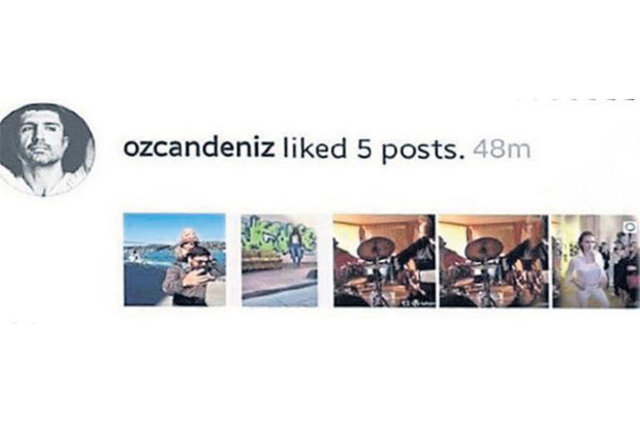Click the green graffiti lettering in the second thumbnail
The width and height of the screenshot is (640, 423).
tap(279, 233)
